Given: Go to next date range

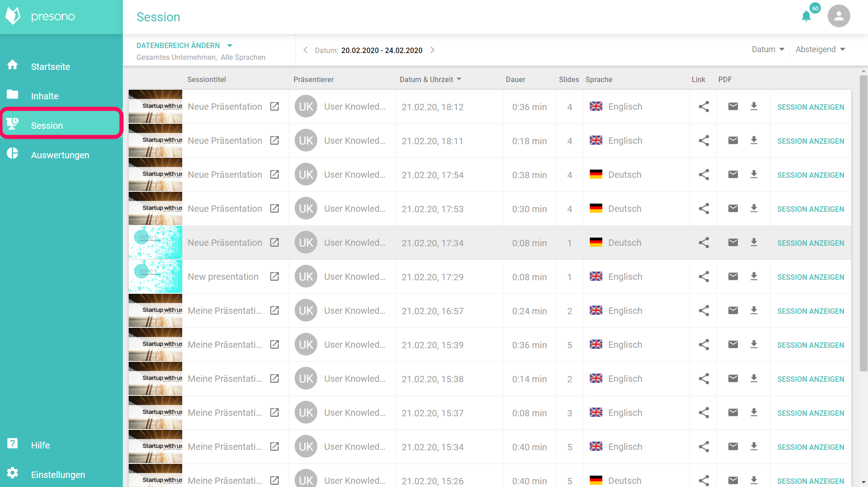Looking at the screenshot, I should (432, 50).
